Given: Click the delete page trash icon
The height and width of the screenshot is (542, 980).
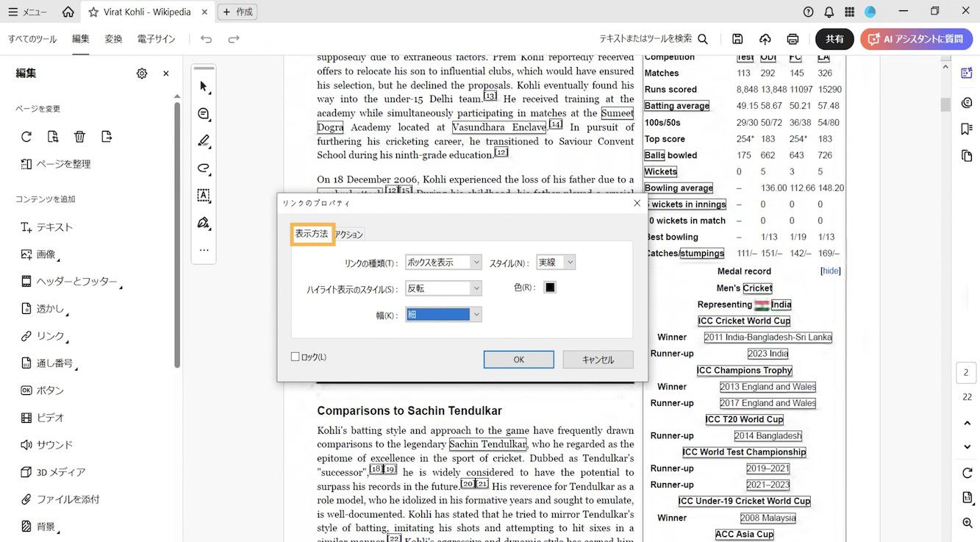Looking at the screenshot, I should (x=79, y=136).
